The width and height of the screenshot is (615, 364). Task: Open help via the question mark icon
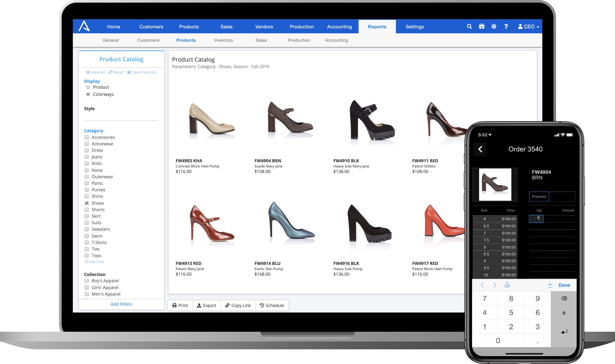506,27
